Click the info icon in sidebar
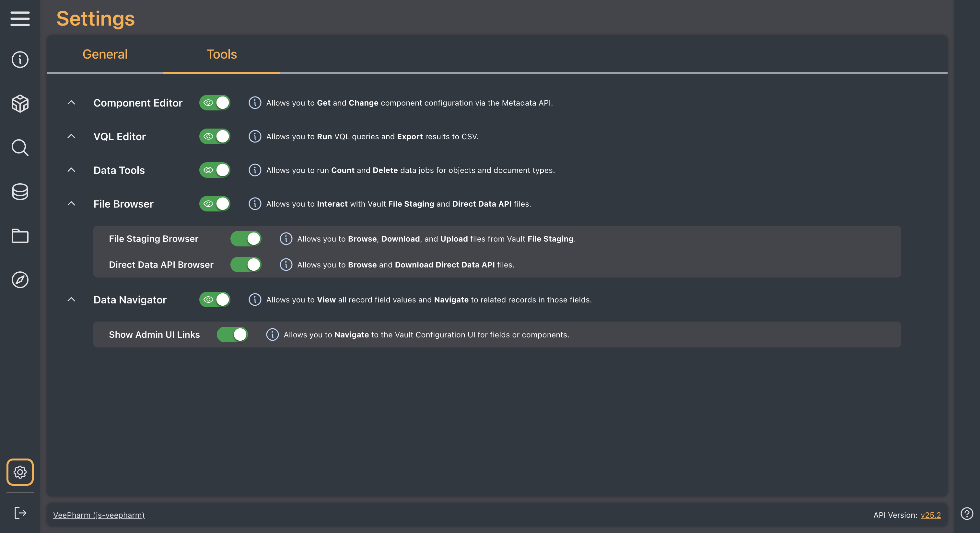The height and width of the screenshot is (533, 980). [x=20, y=60]
